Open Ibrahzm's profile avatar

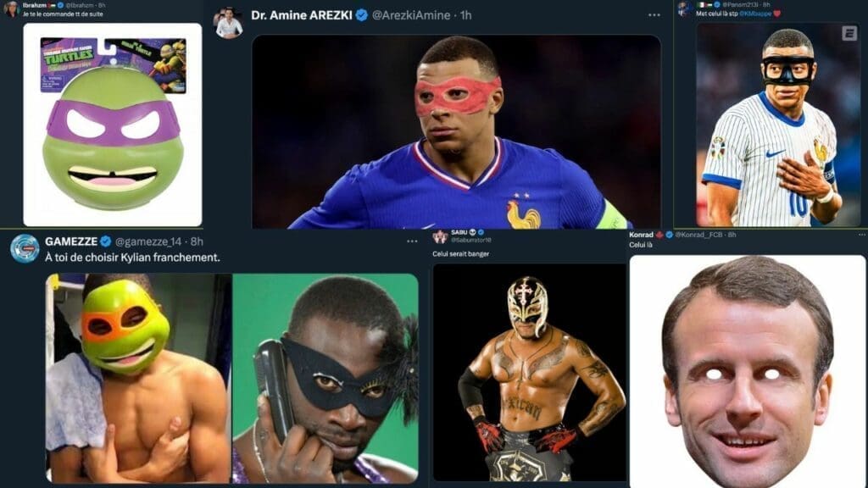12,10
